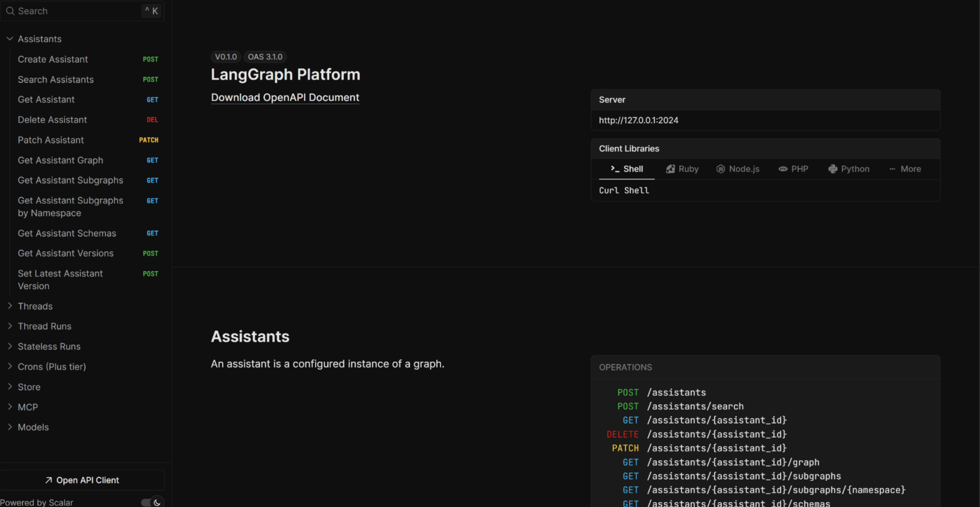Click the sidebar Search field
The image size is (980, 507).
click(82, 11)
